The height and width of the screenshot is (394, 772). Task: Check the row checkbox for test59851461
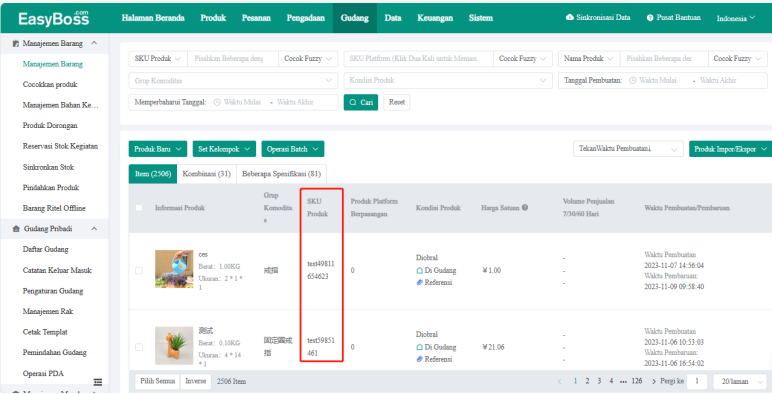(139, 347)
